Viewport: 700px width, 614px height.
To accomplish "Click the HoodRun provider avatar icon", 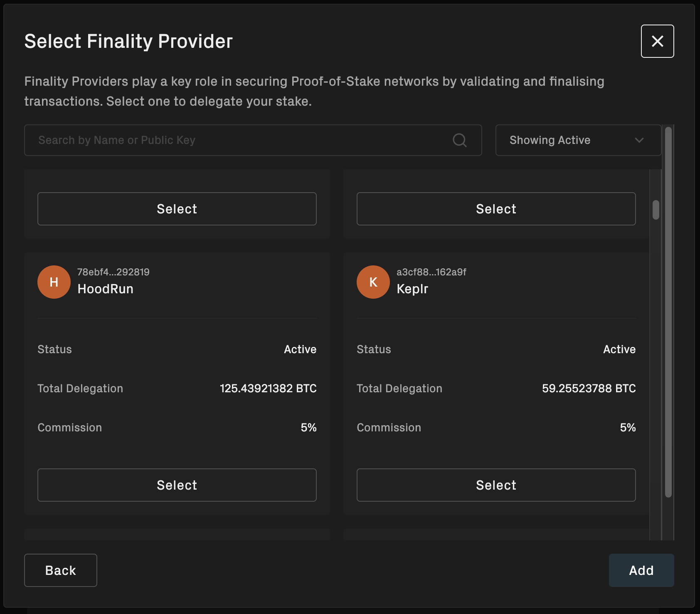I will click(x=54, y=282).
